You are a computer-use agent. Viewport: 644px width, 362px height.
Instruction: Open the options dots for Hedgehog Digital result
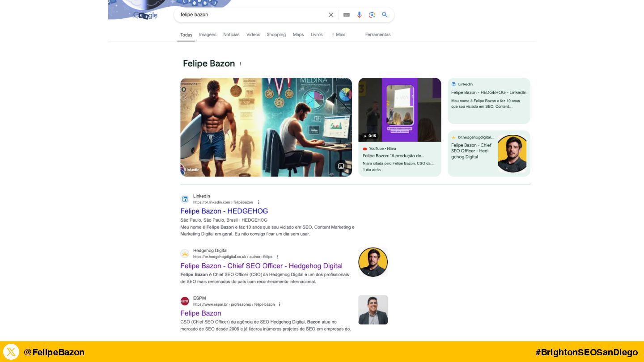[x=278, y=257]
